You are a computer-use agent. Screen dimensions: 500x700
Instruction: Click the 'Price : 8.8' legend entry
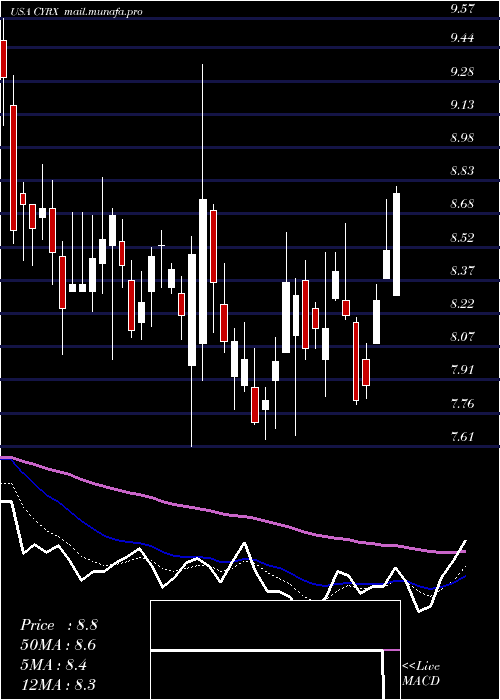tap(58, 625)
